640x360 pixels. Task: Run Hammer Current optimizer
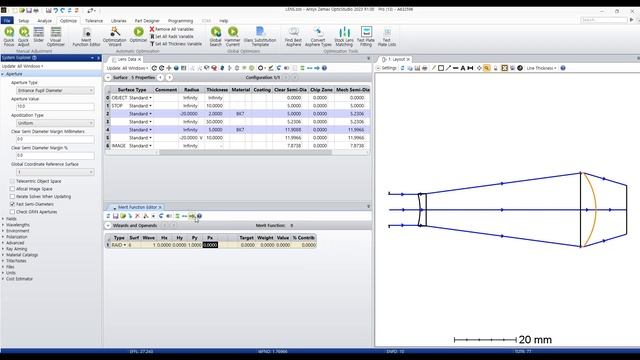[x=233, y=36]
